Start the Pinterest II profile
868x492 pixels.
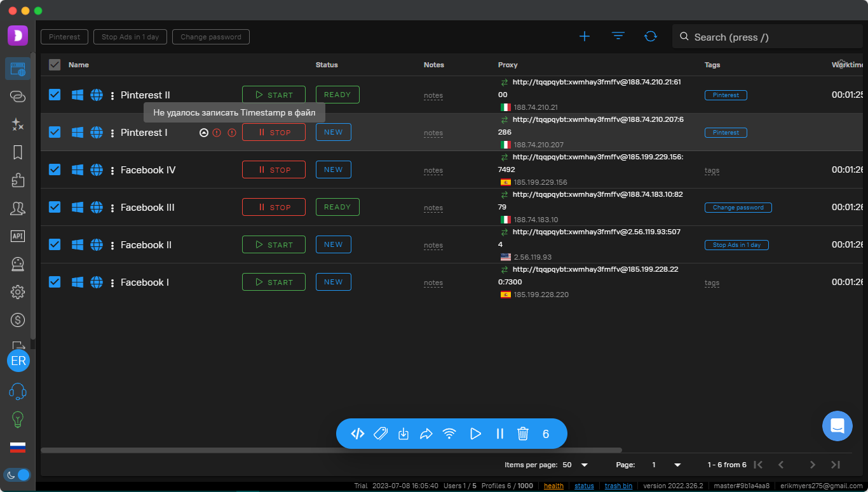coord(274,95)
